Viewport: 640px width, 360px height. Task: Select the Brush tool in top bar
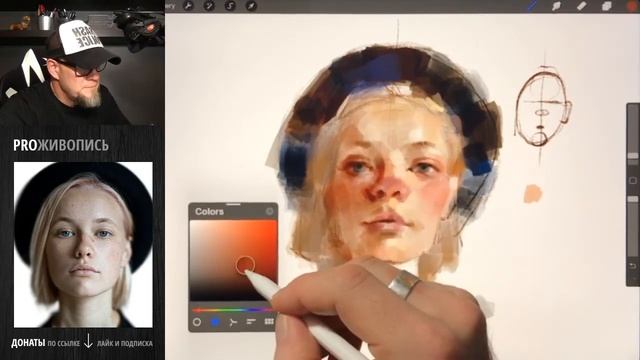coord(532,6)
